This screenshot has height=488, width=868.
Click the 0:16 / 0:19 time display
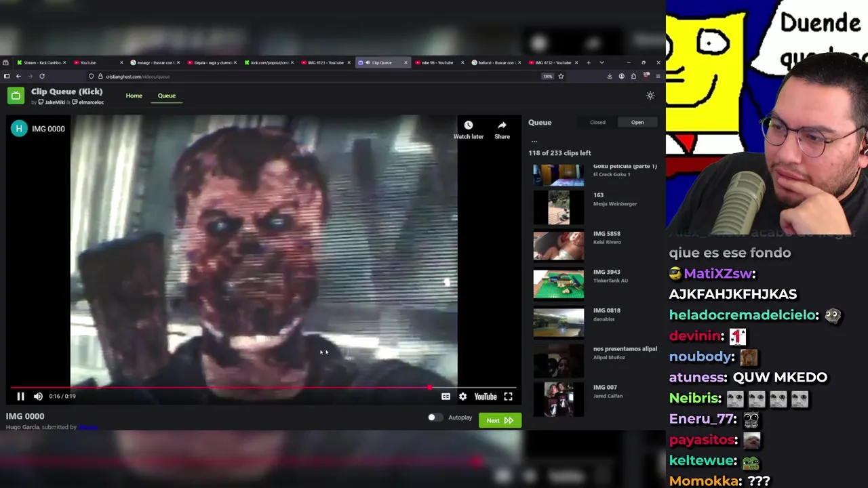62,396
